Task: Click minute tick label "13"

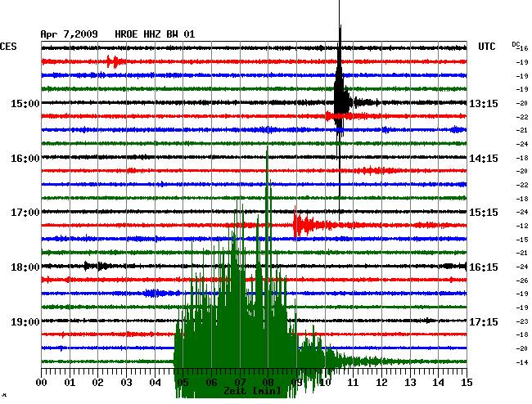Action: (410, 383)
